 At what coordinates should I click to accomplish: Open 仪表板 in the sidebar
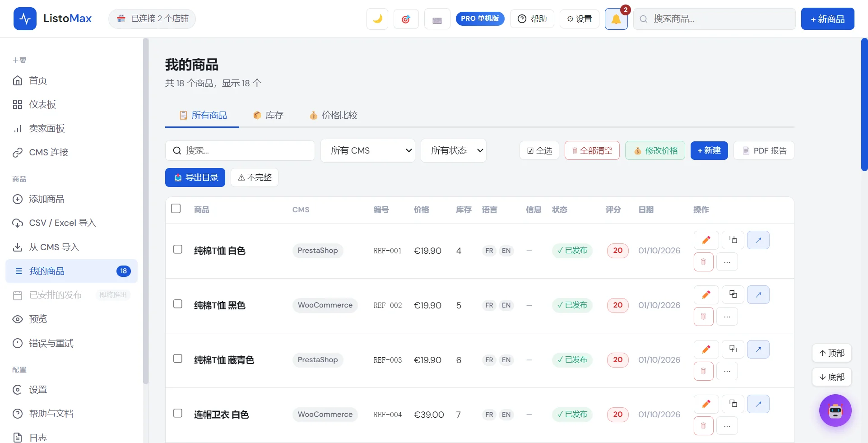coord(71,104)
